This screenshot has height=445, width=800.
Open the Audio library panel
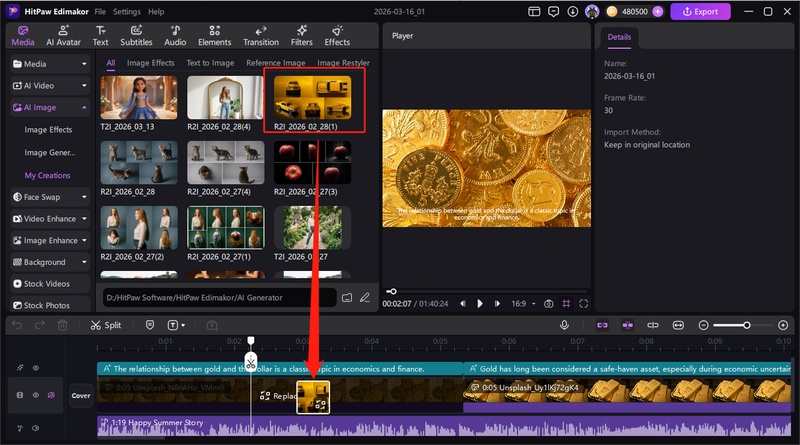(x=175, y=36)
